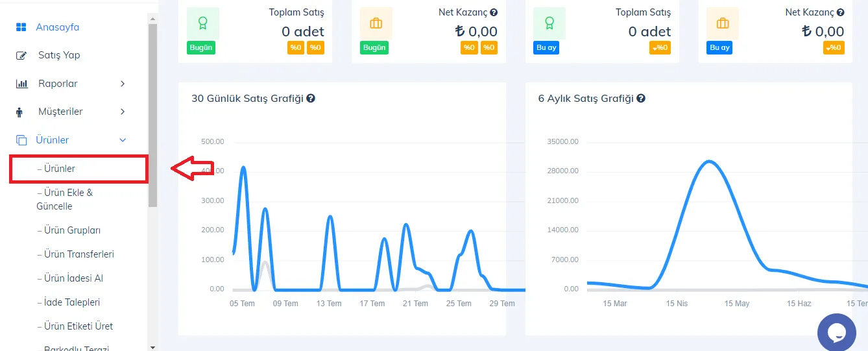Click Bu ay badge on Toplam Satış card
The width and height of the screenshot is (868, 351).
point(547,48)
